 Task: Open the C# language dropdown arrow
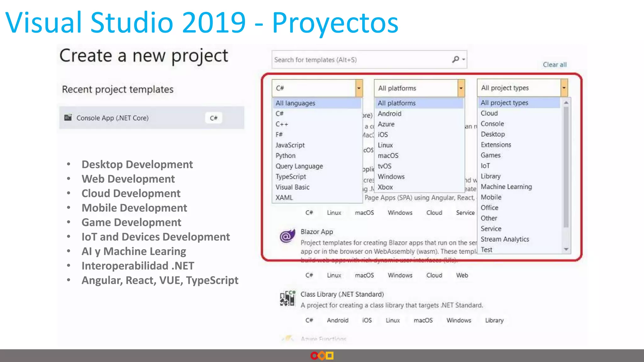point(359,88)
